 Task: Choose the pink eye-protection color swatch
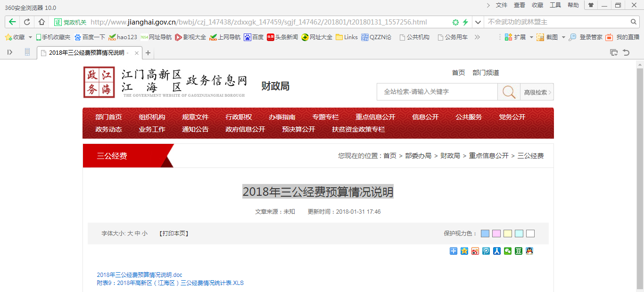[496, 234]
